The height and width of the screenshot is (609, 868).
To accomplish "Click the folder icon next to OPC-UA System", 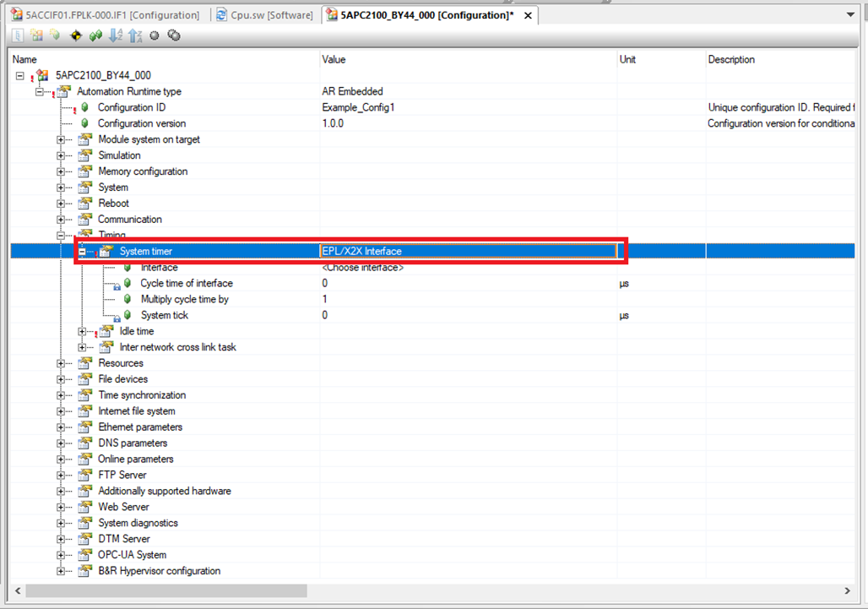I will (84, 555).
